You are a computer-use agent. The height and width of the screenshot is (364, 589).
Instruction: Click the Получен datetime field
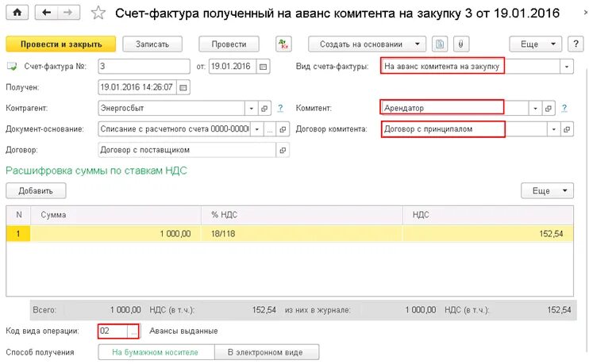tap(137, 87)
